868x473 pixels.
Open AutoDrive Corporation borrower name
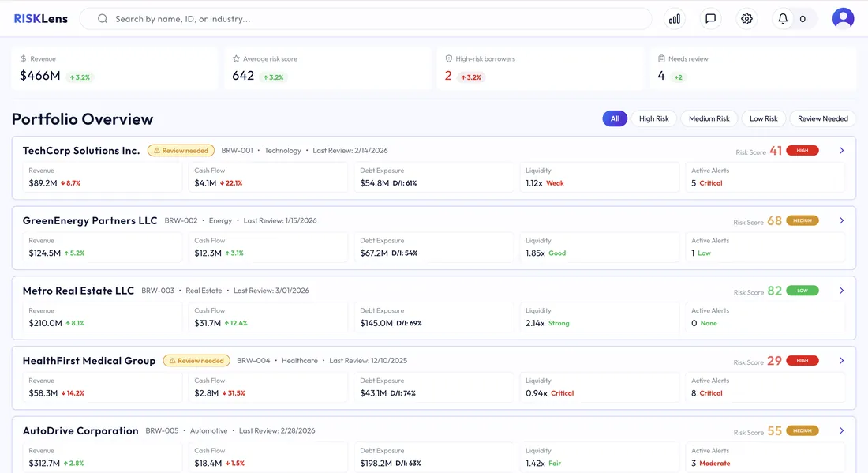pos(80,431)
